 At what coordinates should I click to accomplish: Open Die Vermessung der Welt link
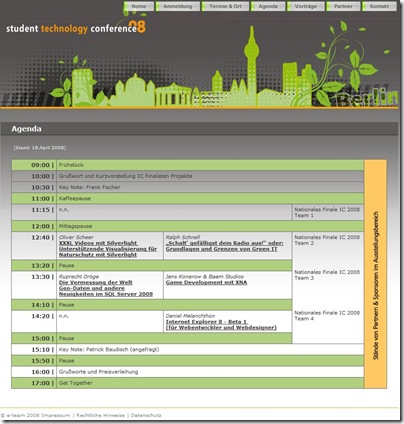click(96, 282)
